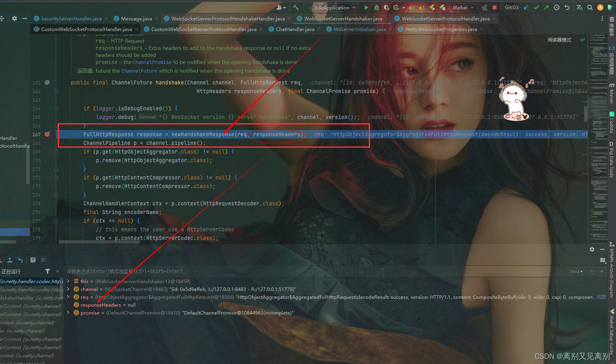This screenshot has height=364, width=616.
Task: Click the Git commit checkmark icon
Action: pos(536,7)
